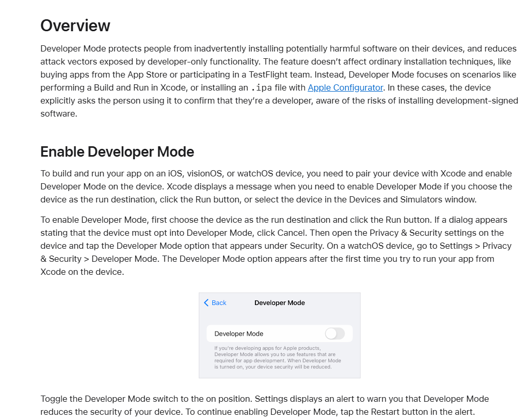Open the Apple Configurator link

(x=345, y=88)
